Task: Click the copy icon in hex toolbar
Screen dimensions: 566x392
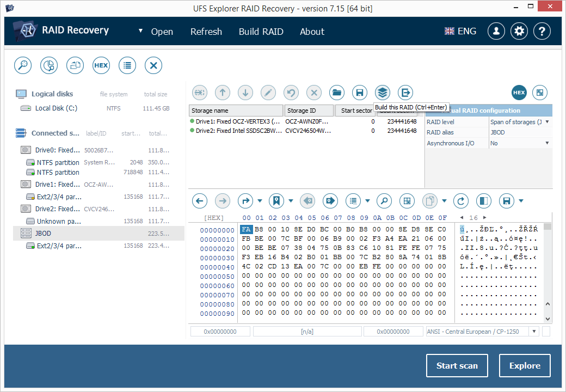Action: click(x=430, y=201)
